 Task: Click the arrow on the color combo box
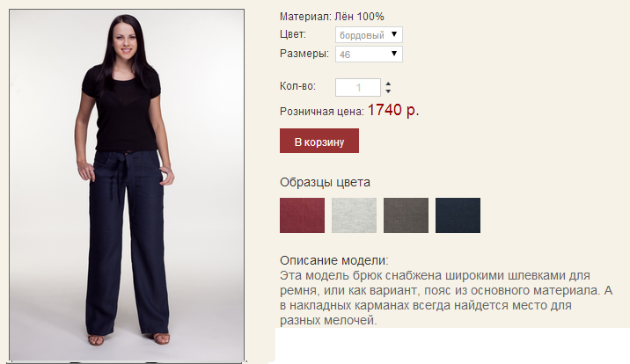point(394,34)
